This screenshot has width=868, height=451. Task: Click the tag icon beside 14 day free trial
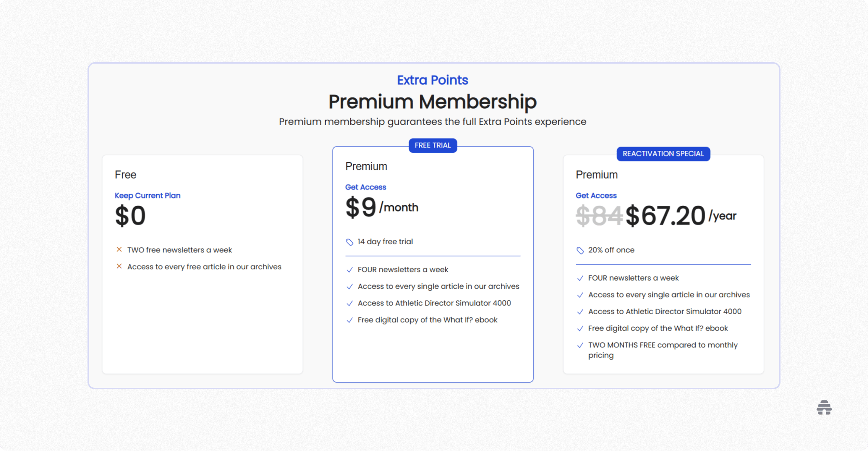tap(349, 241)
